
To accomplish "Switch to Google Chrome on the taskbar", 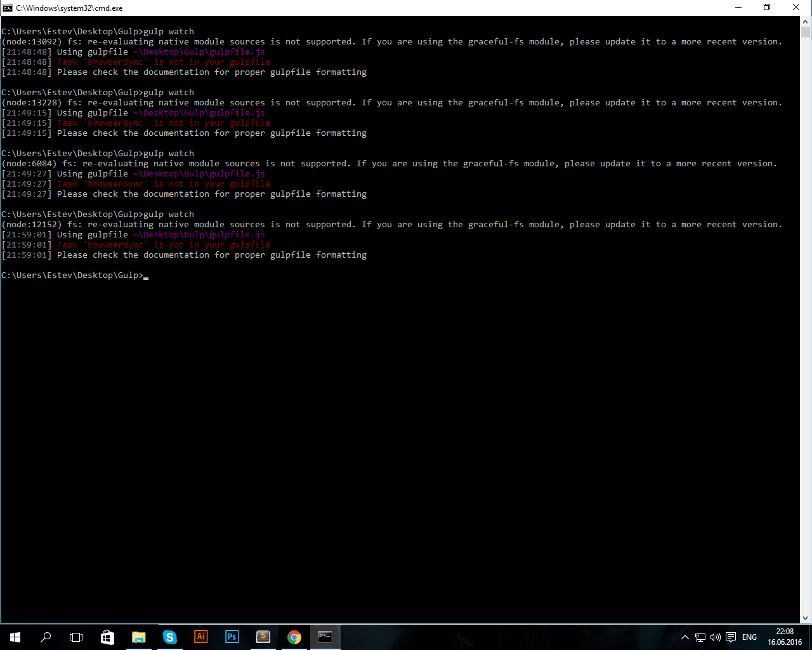I will [x=294, y=637].
